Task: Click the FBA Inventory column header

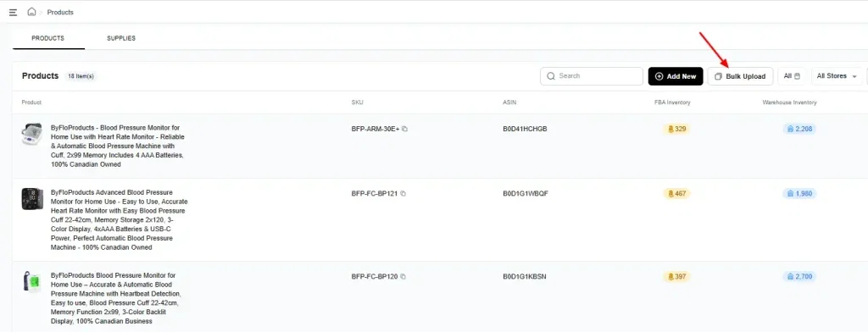Action: (672, 102)
